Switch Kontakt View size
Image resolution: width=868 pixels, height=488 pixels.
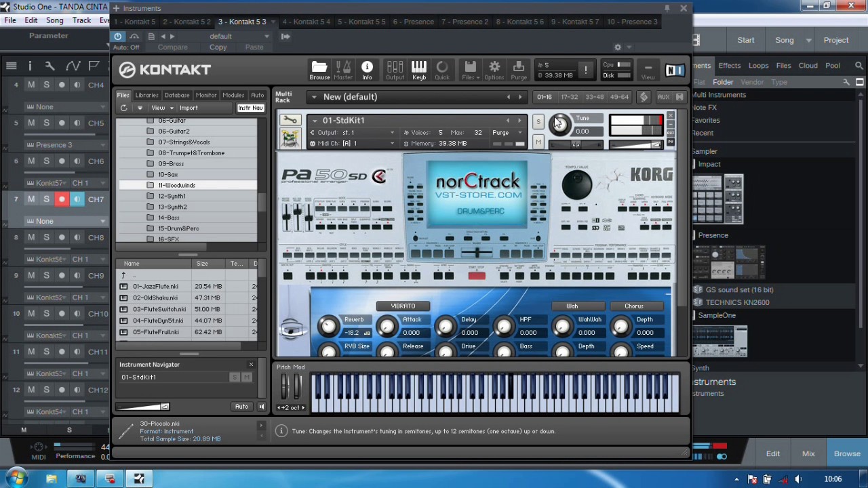[x=648, y=70]
